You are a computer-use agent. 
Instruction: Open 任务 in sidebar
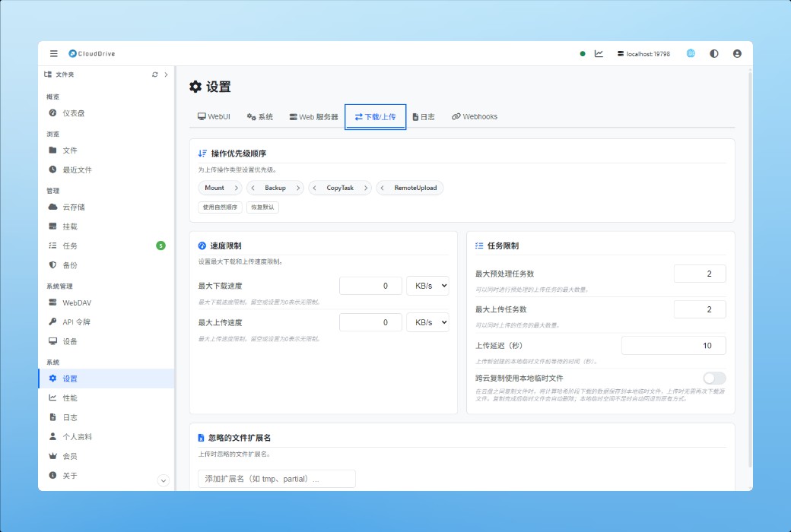[106, 245]
